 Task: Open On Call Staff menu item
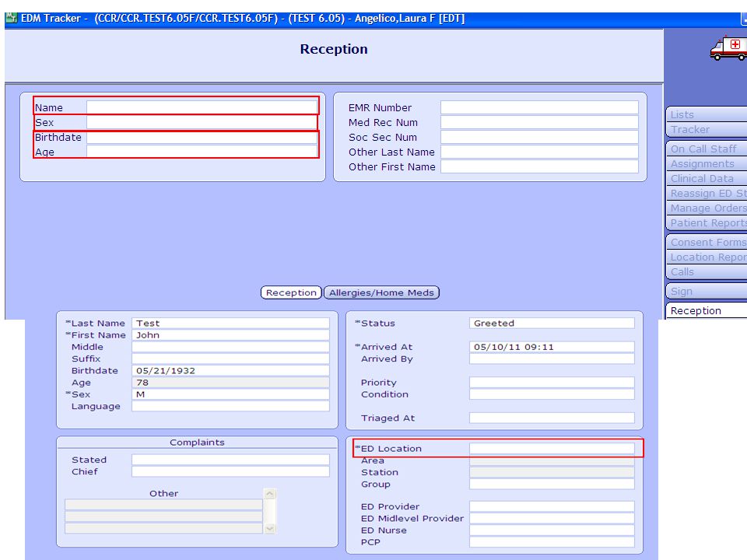[x=707, y=149]
